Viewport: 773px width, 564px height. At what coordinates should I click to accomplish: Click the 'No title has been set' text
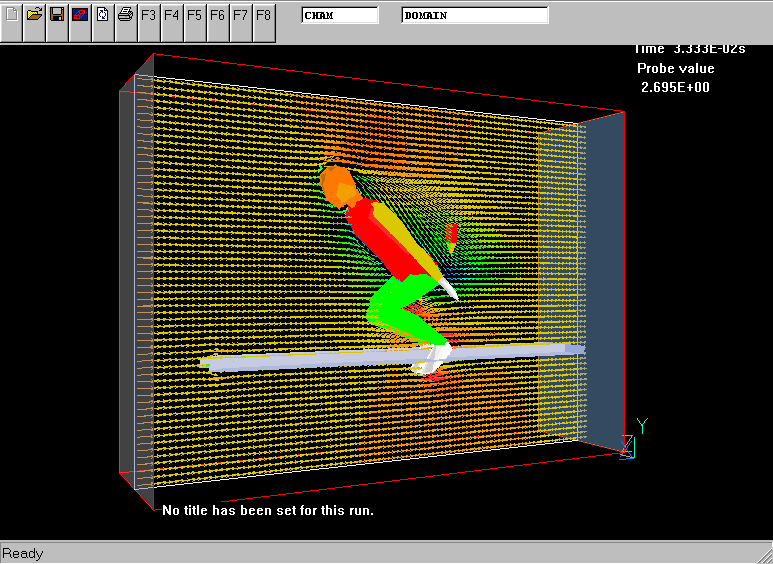(x=268, y=510)
